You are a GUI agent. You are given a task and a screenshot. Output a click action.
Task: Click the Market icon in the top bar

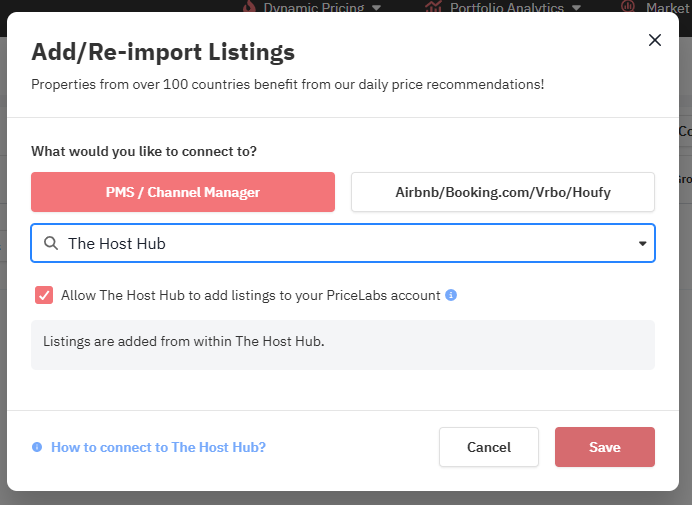click(628, 6)
